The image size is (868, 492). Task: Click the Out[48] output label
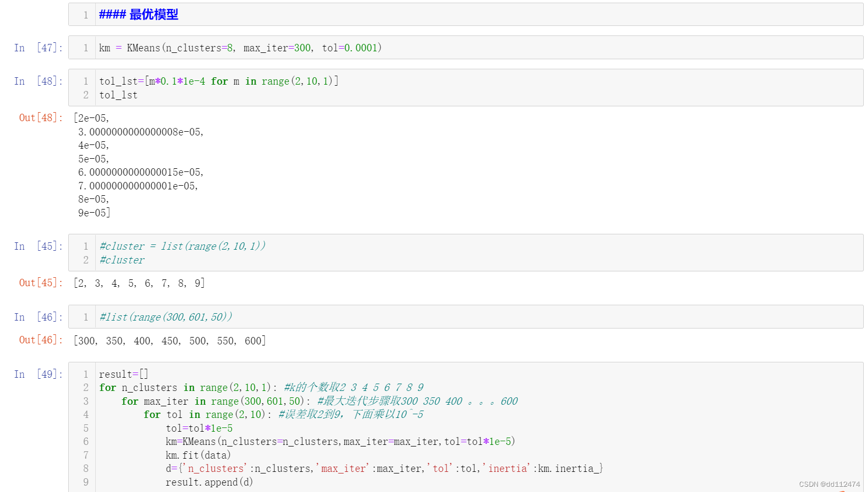point(41,117)
